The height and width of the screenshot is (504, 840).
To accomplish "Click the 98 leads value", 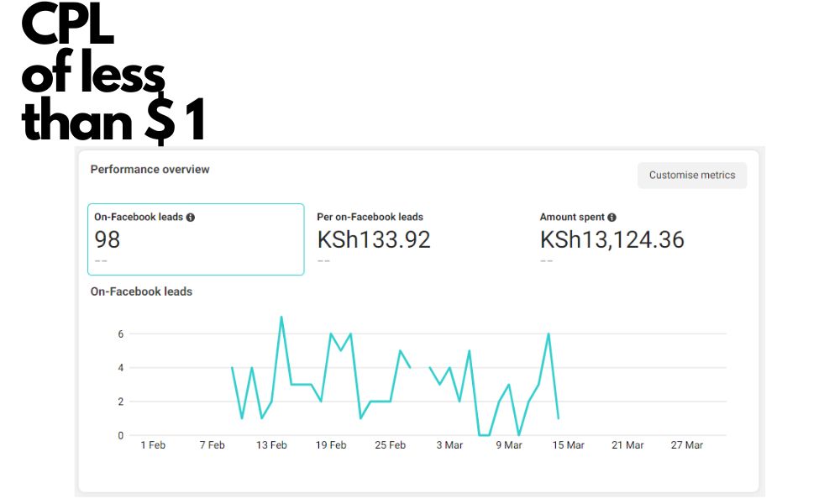I will (x=108, y=240).
